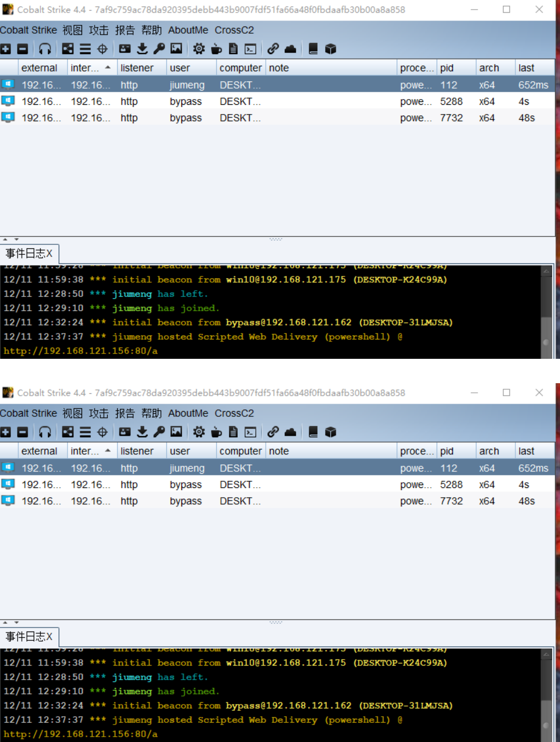
Task: Open 攻击 menu in top window
Action: click(99, 30)
